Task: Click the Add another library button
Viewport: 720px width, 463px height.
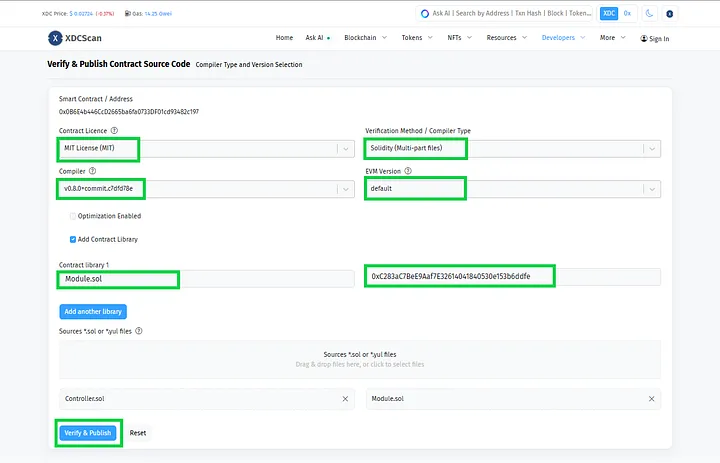Action: tap(93, 312)
